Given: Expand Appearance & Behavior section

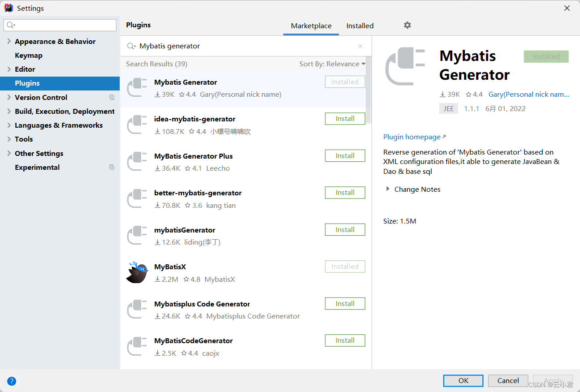Looking at the screenshot, I should click(9, 41).
